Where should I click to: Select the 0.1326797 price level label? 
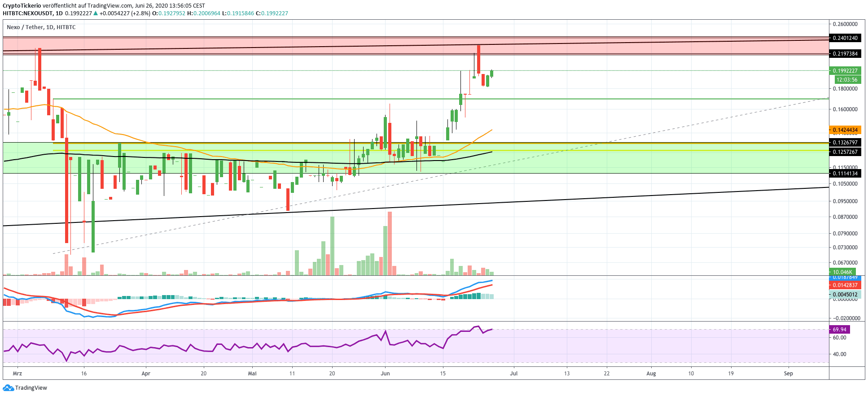pos(845,143)
